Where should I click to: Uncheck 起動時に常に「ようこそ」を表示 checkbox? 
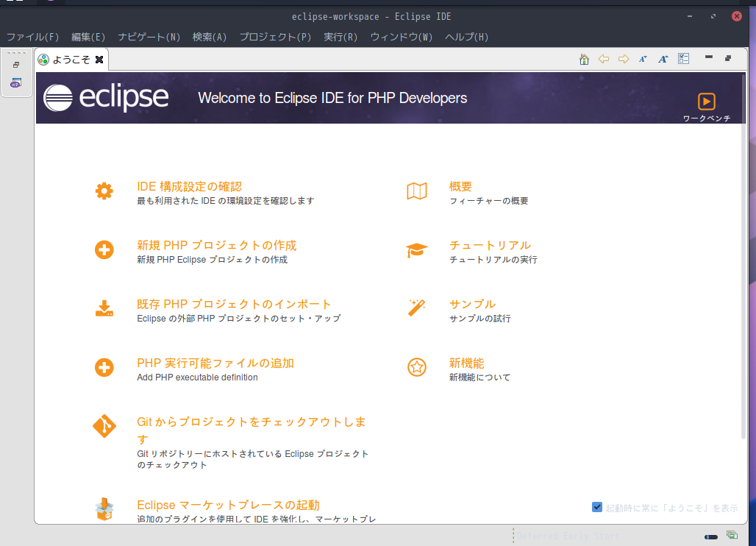point(597,508)
